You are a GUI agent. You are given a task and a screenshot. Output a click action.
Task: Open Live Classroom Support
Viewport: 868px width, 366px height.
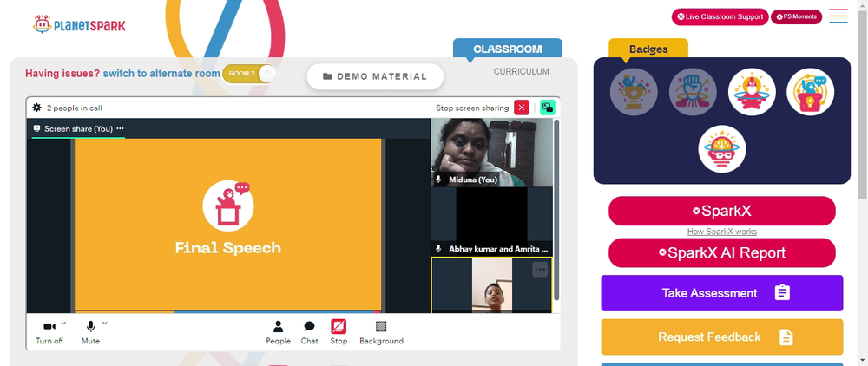pos(720,16)
